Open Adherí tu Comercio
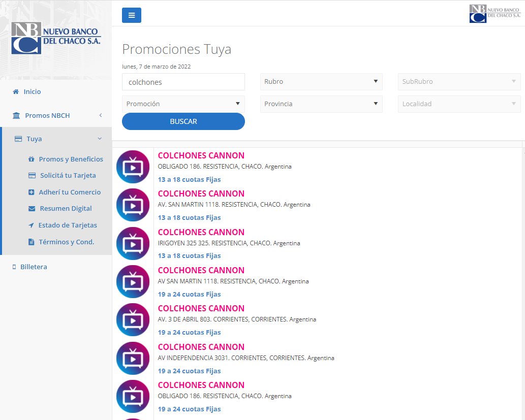Image resolution: width=525 pixels, height=420 pixels. 70,192
